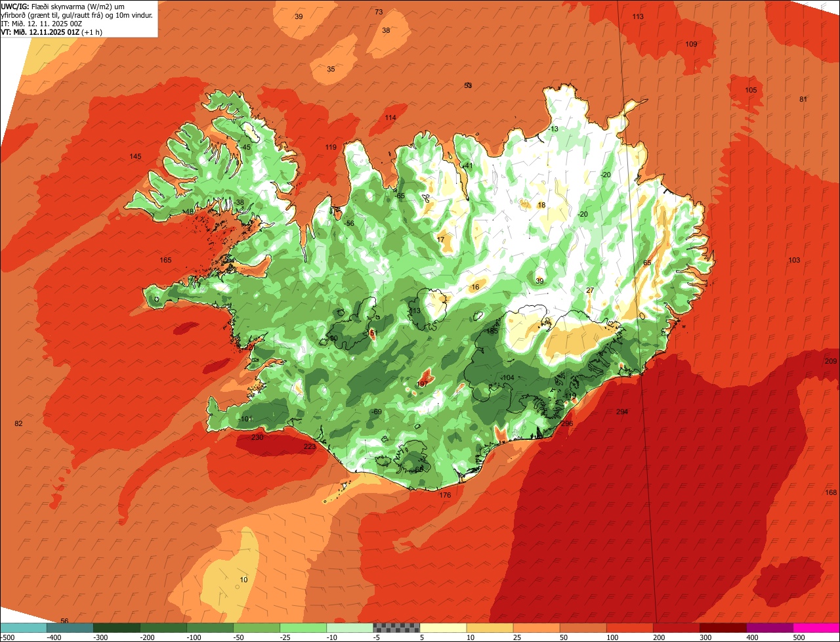Click the value "-48" in the Westfjords

[188, 211]
